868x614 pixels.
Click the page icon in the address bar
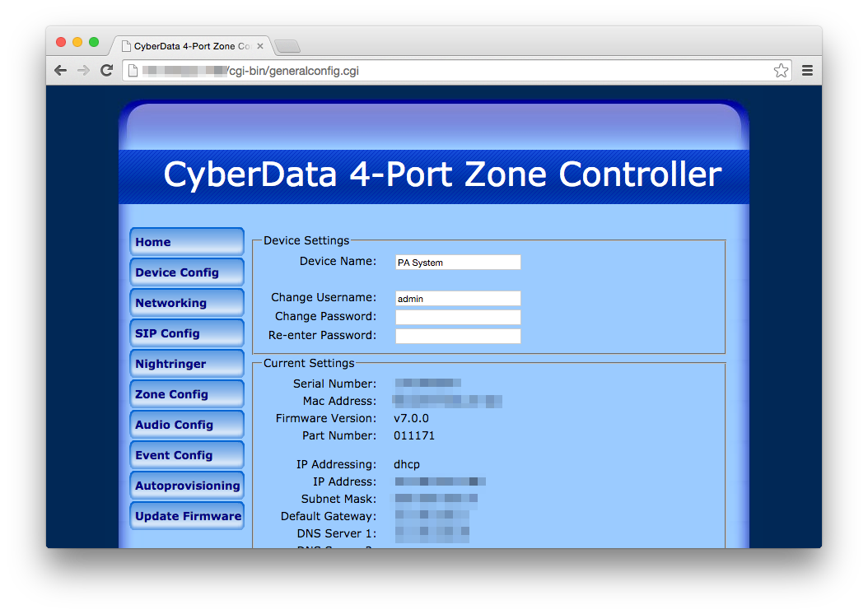coord(133,71)
